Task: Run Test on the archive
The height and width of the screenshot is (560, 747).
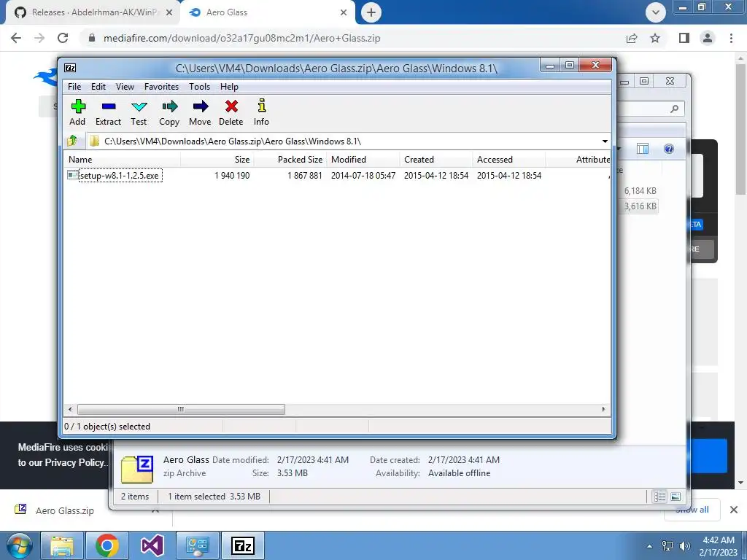Action: [x=139, y=112]
